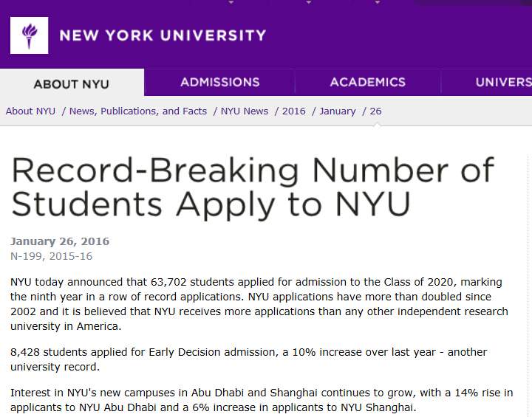Open the January breadcrumb link
This screenshot has width=532, height=417.
[337, 111]
